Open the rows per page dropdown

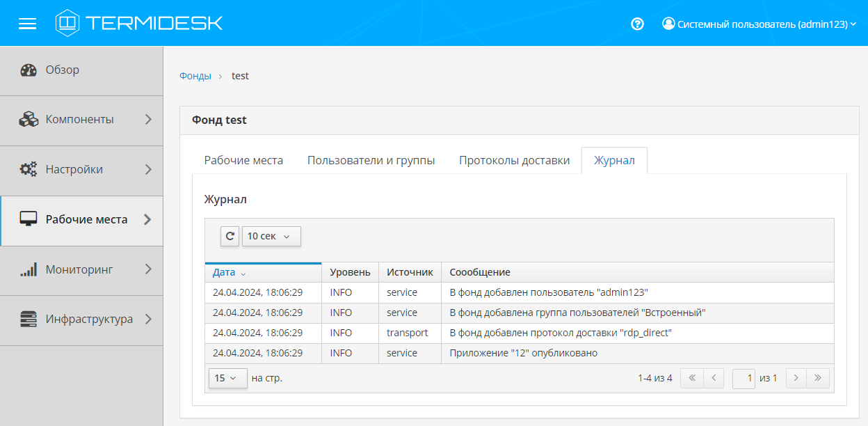pos(227,378)
